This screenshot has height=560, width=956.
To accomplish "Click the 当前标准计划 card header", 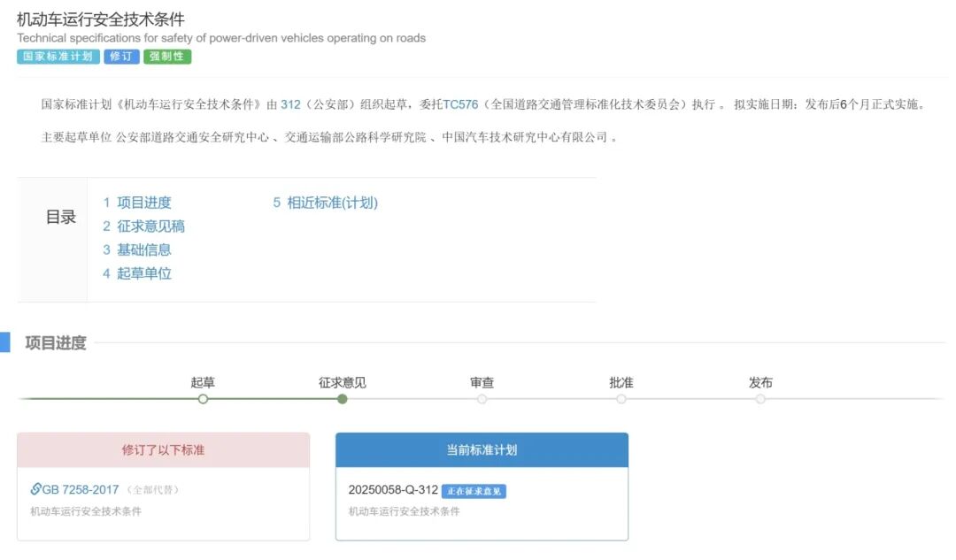I will 482,450.
